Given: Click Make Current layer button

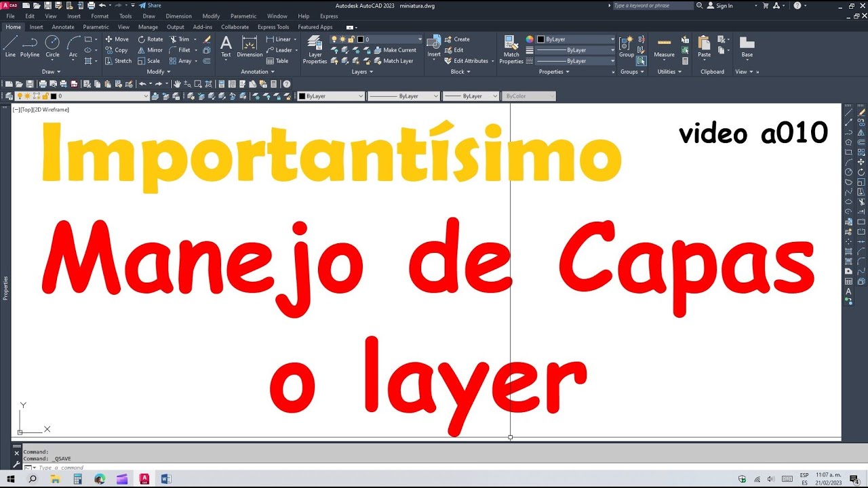Looking at the screenshot, I should click(x=394, y=50).
